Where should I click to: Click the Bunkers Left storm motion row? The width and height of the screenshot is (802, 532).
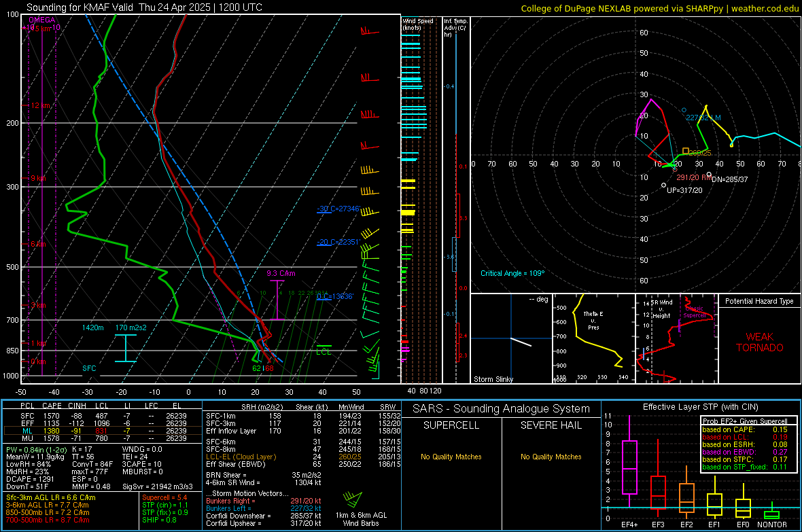264,508
